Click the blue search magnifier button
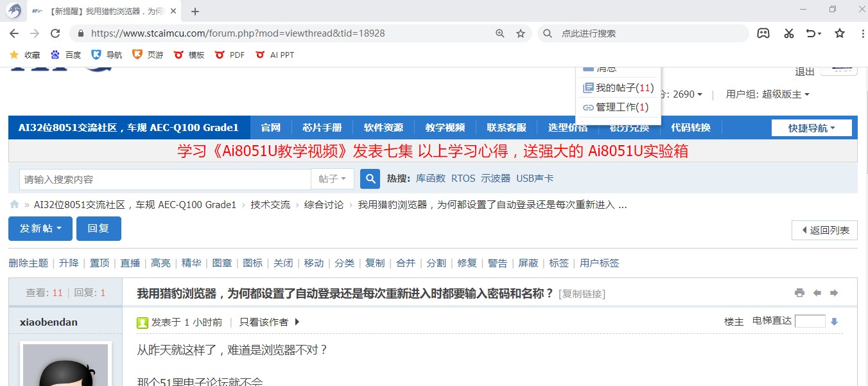868x386 pixels. [x=370, y=179]
